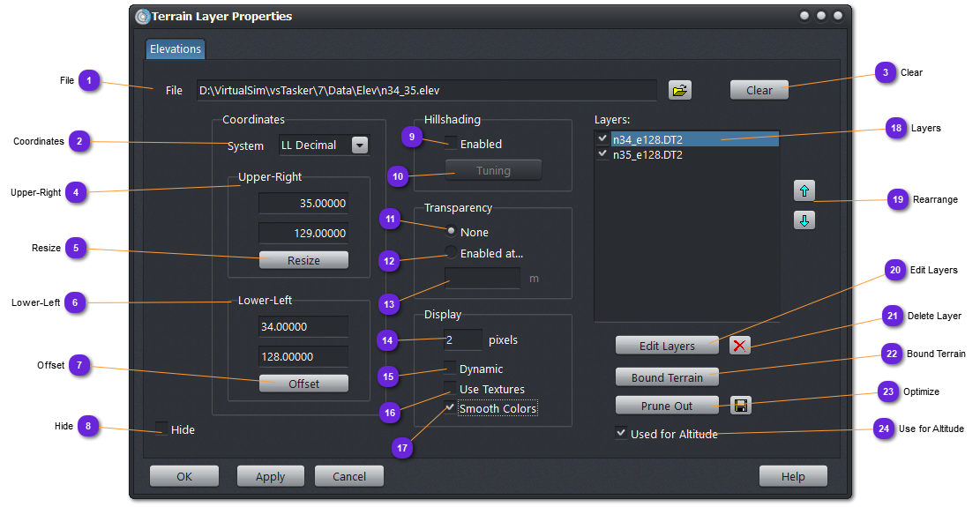Viewport: 980px width, 507px height.
Task: Move selected layer up with the up arrow
Action: coord(804,190)
